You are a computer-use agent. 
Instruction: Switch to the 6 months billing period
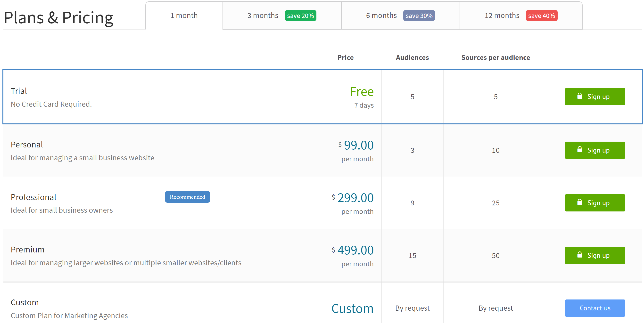click(x=397, y=15)
